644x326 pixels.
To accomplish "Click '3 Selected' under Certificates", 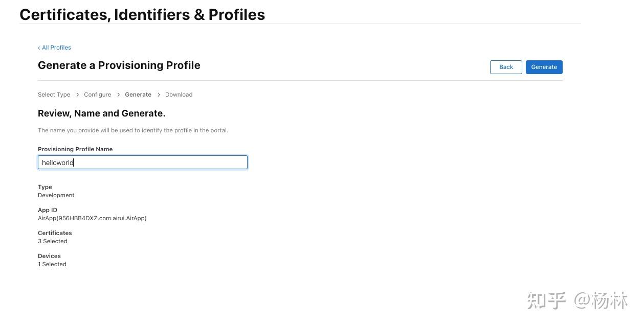I will coord(53,241).
